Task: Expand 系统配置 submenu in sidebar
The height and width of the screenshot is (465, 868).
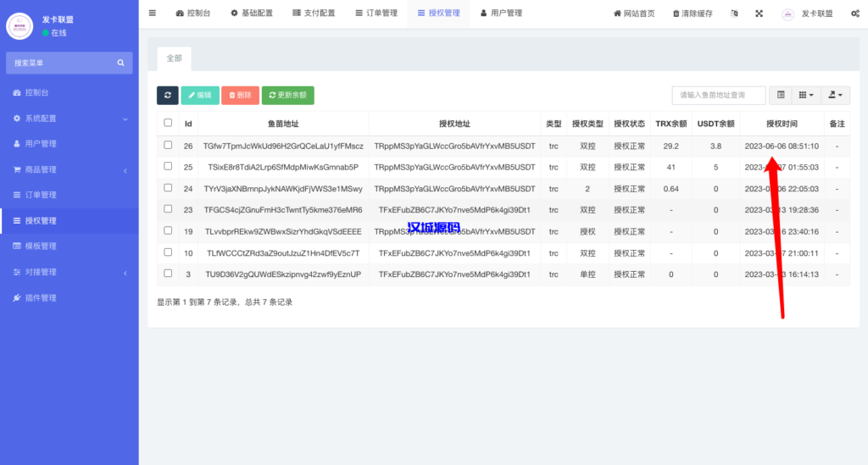Action: (70, 119)
